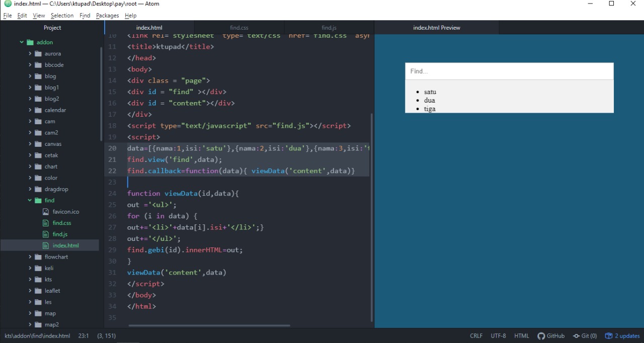
Task: Expand the map2 folder
Action: coord(31,324)
